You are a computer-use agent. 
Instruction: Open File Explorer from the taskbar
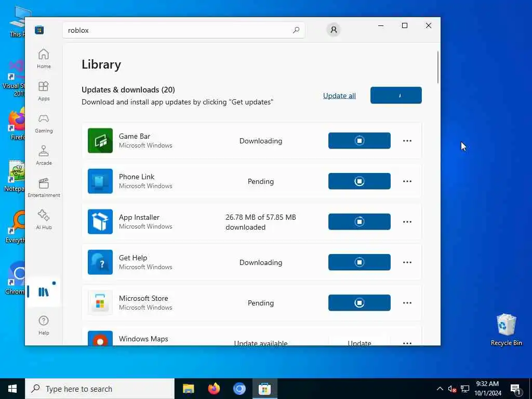click(188, 389)
